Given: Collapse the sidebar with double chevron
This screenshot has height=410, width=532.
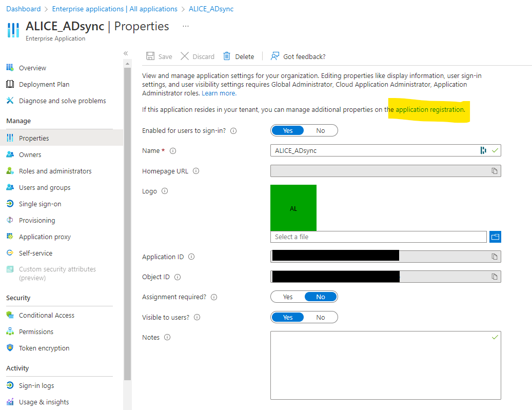Looking at the screenshot, I should [126, 53].
